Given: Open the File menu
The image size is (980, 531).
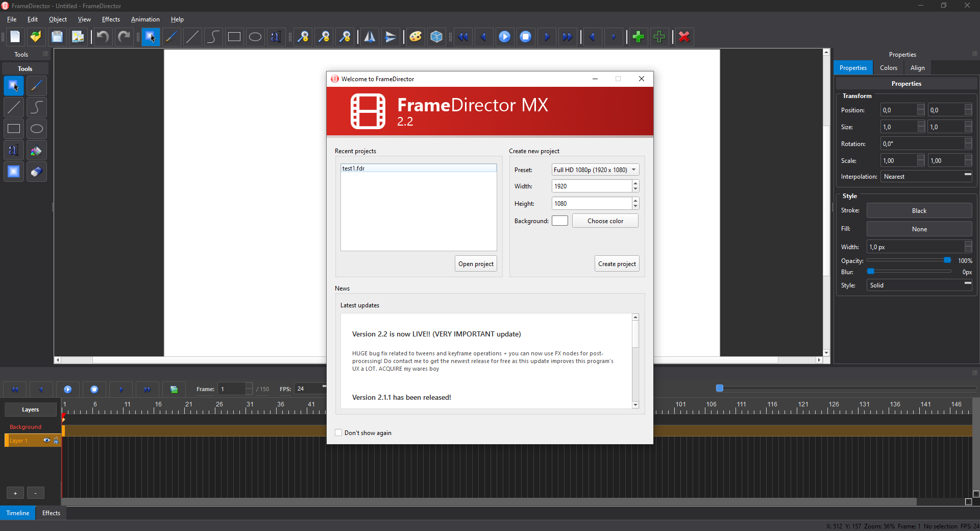Looking at the screenshot, I should pyautogui.click(x=12, y=19).
